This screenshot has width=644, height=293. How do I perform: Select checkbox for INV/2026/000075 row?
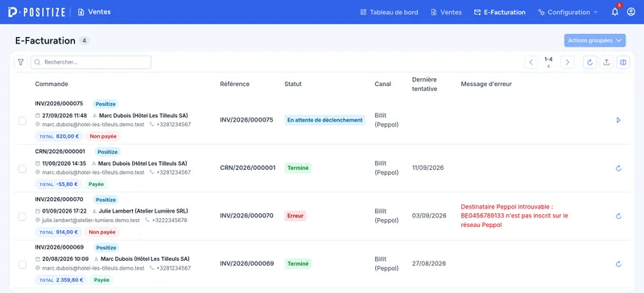click(23, 121)
